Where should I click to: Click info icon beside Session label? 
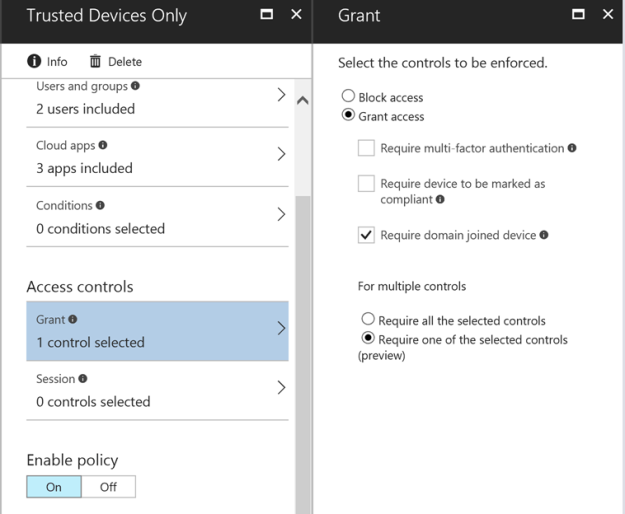82,379
